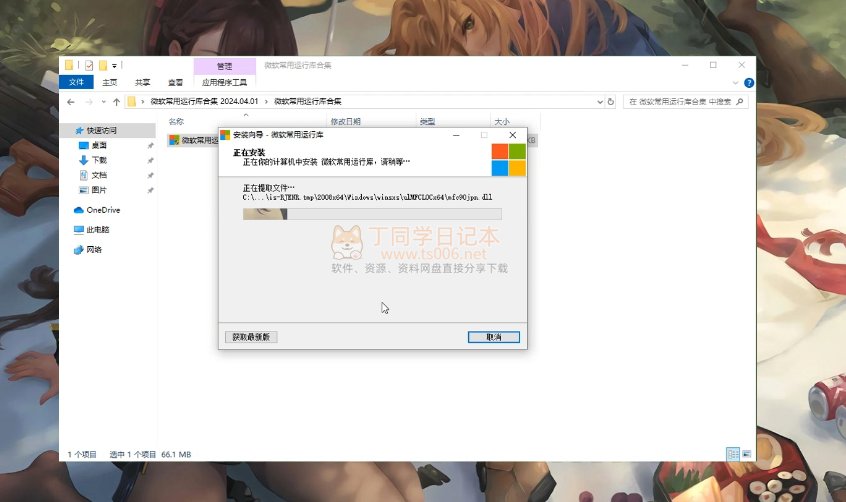Open 下载 in the navigation pane
846x502 pixels.
click(x=99, y=160)
